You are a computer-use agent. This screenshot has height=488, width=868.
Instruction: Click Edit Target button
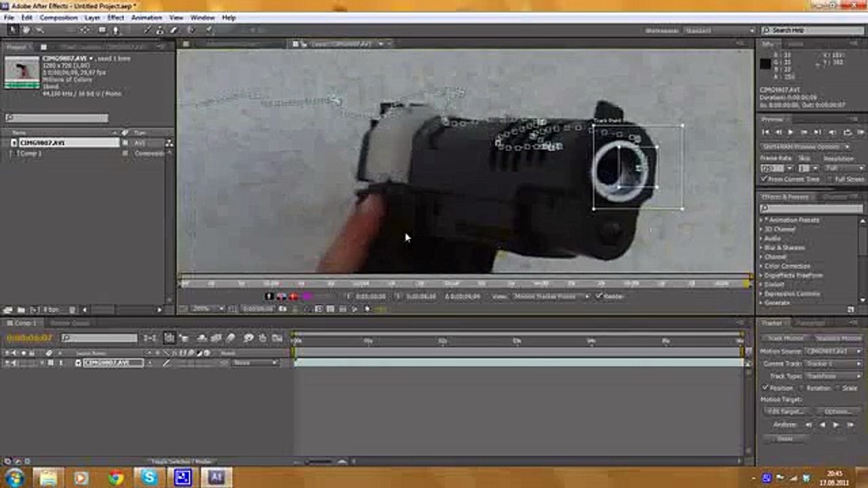pos(787,411)
